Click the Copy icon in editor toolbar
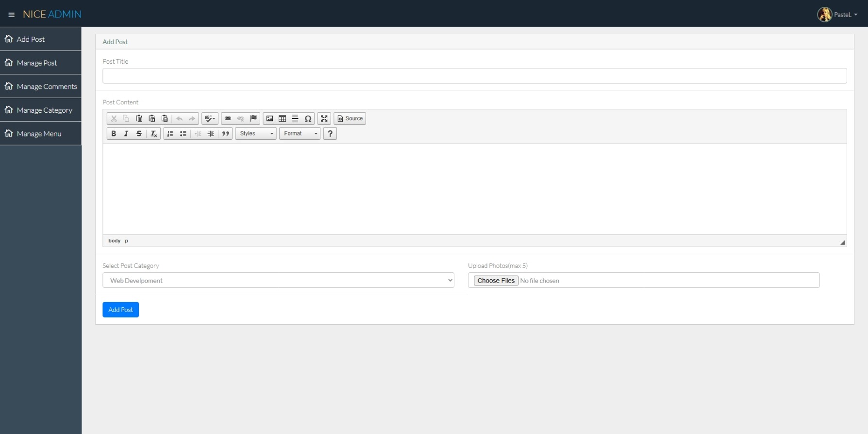Image resolution: width=868 pixels, height=434 pixels. pos(126,118)
